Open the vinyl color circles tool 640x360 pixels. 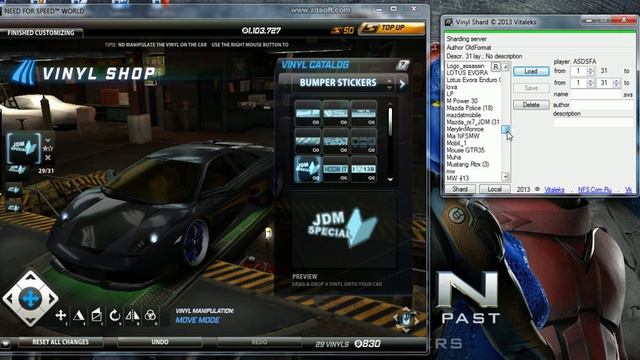click(150, 315)
